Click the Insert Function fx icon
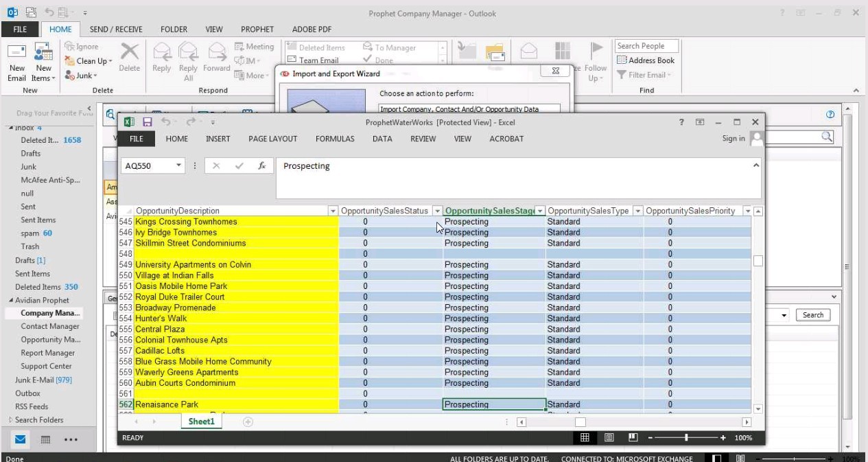The width and height of the screenshot is (868, 462). pos(262,165)
